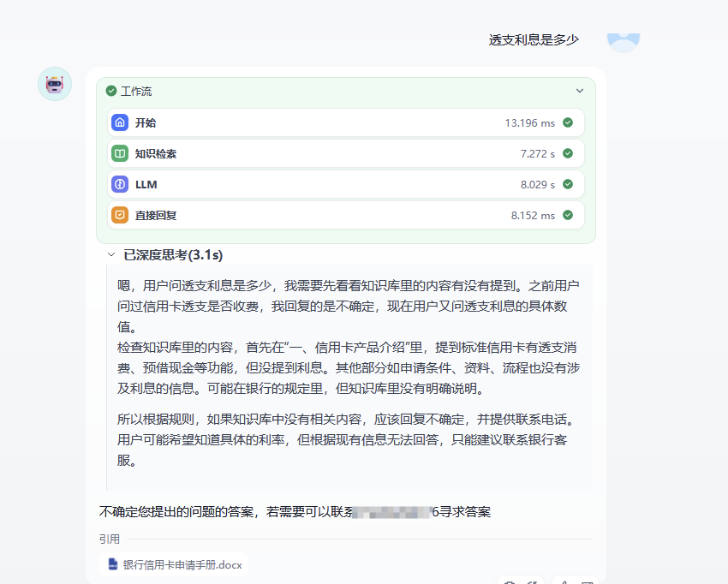
Task: Open the 银行信用卡申请手册.docx citation file
Action: point(174,564)
